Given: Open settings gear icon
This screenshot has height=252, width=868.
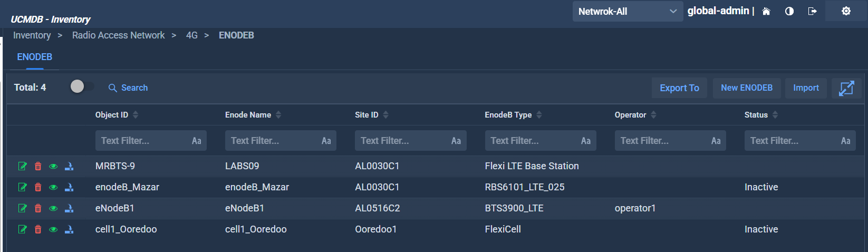Looking at the screenshot, I should 846,11.
